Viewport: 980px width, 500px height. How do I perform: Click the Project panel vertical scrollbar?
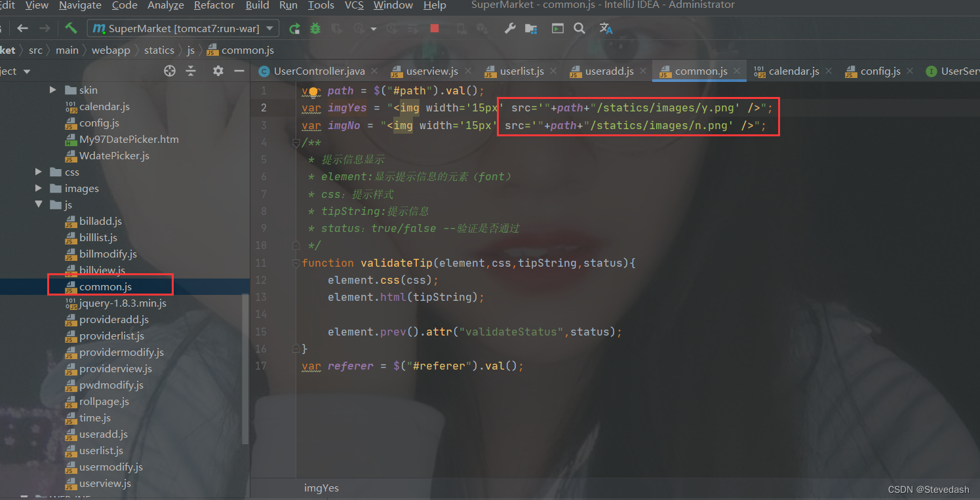[x=246, y=369]
